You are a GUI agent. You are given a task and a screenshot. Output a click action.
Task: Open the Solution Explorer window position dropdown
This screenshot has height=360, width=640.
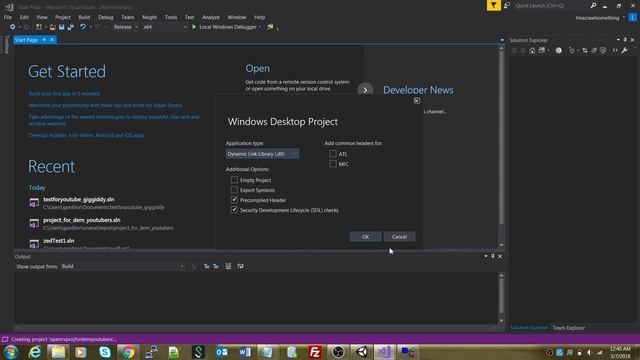tap(618, 40)
